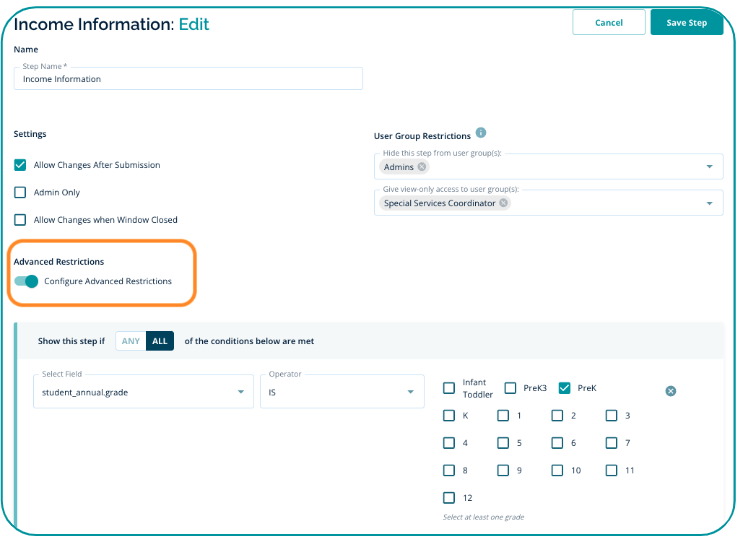Check the PreK3 grade checkbox
The width and height of the screenshot is (742, 541).
pyautogui.click(x=510, y=388)
